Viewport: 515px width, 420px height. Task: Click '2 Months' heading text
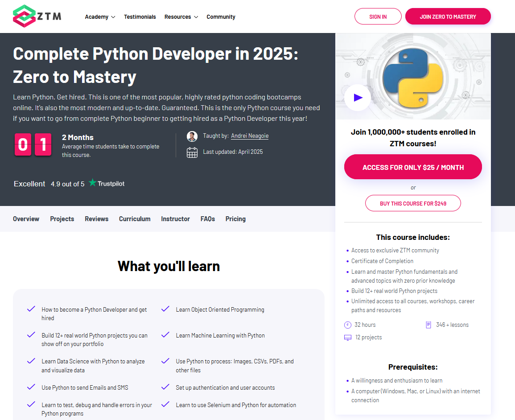(78, 138)
